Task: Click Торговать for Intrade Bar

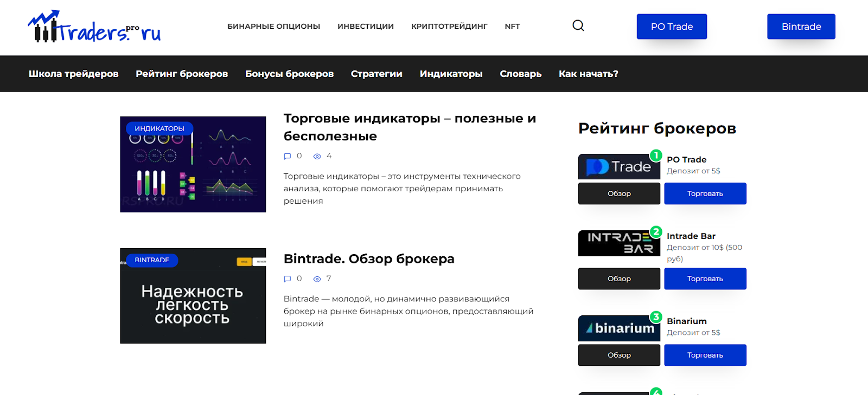Action: tap(705, 279)
